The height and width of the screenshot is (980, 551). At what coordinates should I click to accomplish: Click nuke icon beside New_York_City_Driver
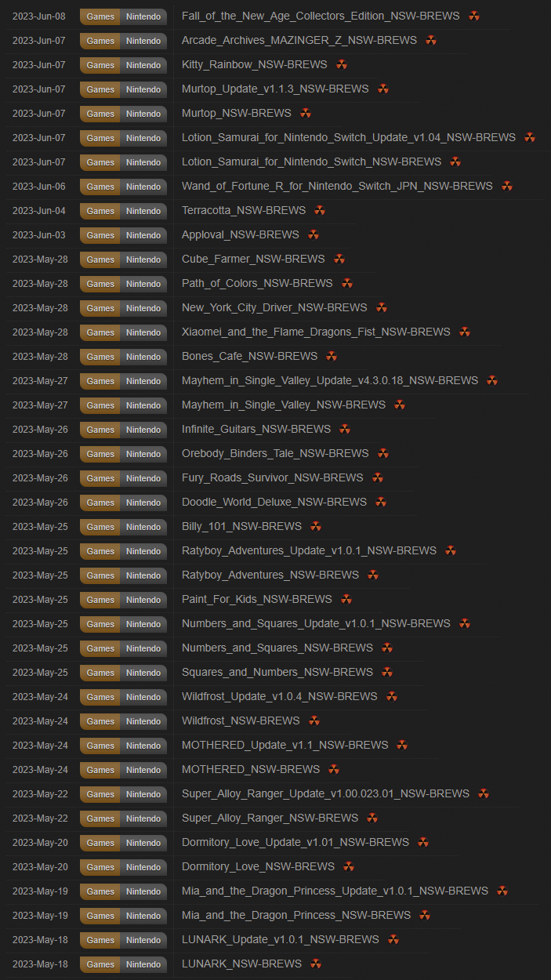coord(382,307)
